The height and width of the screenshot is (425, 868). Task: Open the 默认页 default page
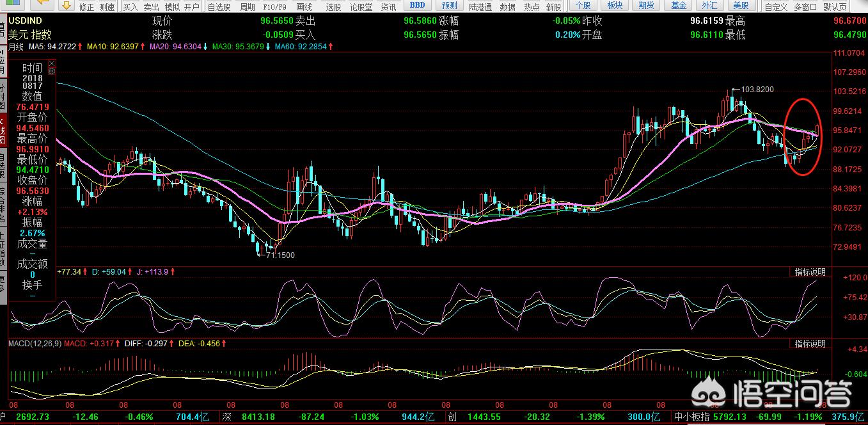click(x=835, y=6)
